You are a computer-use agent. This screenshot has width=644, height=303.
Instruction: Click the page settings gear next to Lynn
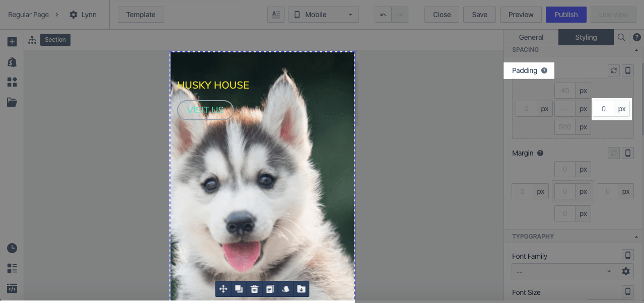tap(74, 15)
